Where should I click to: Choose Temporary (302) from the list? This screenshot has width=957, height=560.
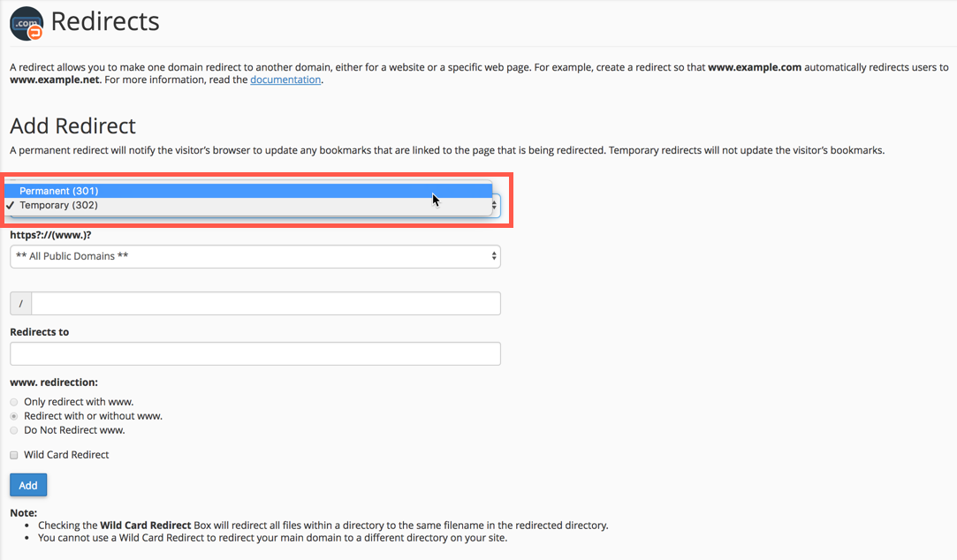58,205
